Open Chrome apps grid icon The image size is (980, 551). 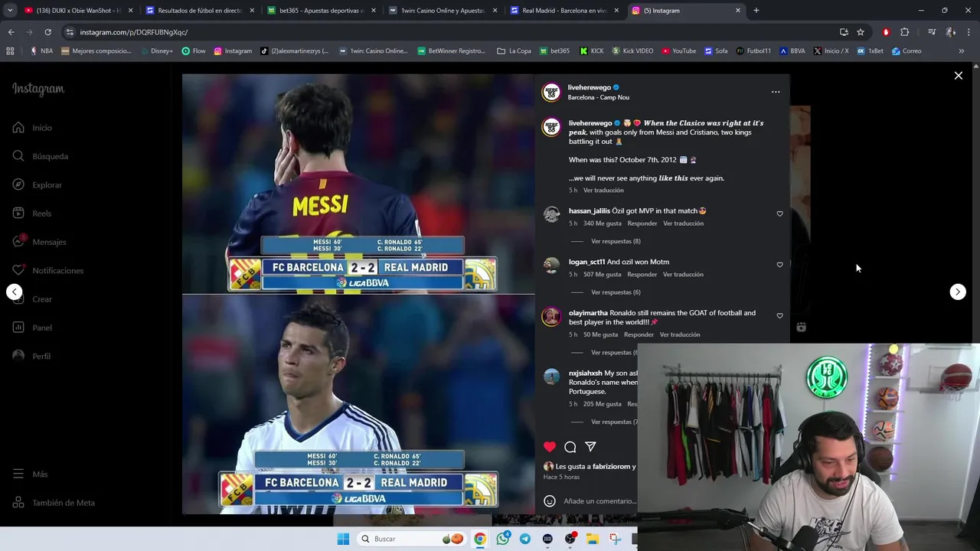10,51
